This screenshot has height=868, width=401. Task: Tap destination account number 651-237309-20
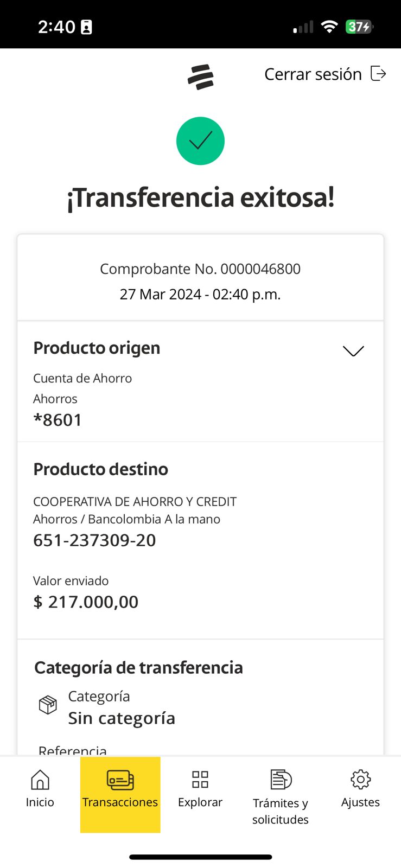click(94, 540)
